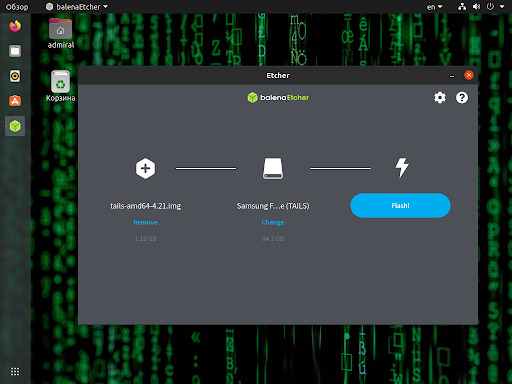Open the Обзор activities overview
This screenshot has height=384, width=512.
coord(17,7)
